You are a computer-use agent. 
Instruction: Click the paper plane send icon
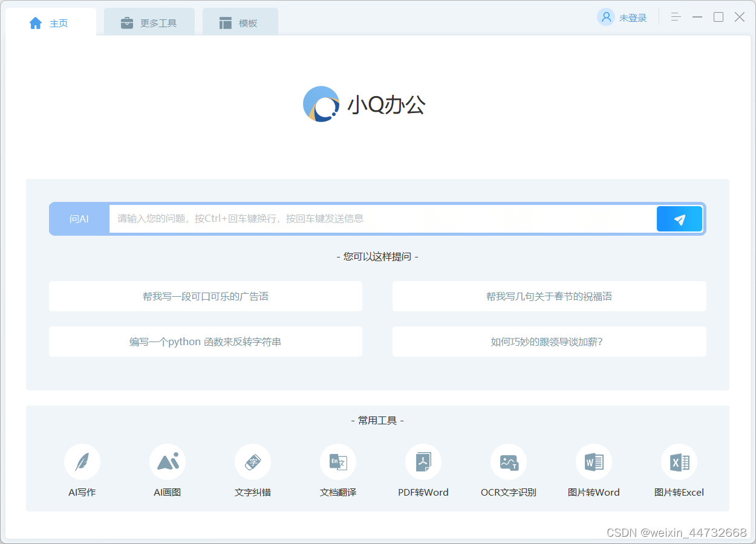(679, 219)
